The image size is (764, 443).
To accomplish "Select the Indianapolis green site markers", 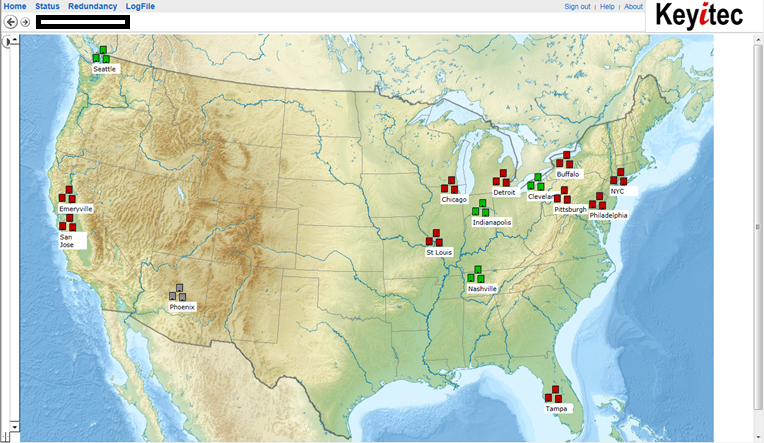I will tap(481, 208).
